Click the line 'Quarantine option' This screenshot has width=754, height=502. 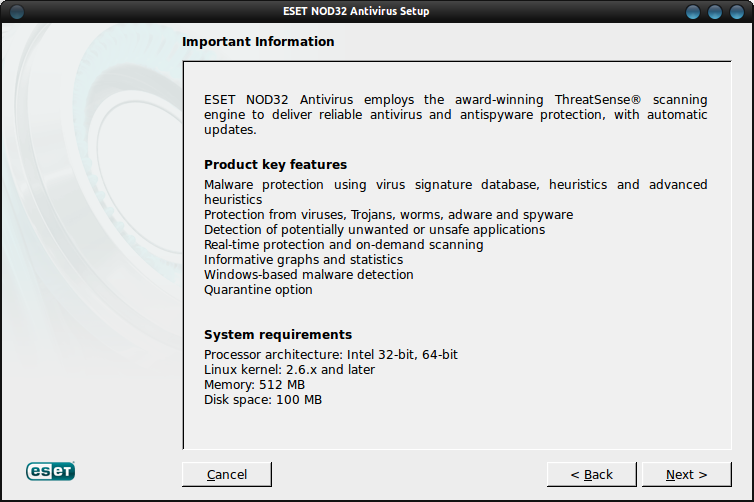tap(258, 290)
